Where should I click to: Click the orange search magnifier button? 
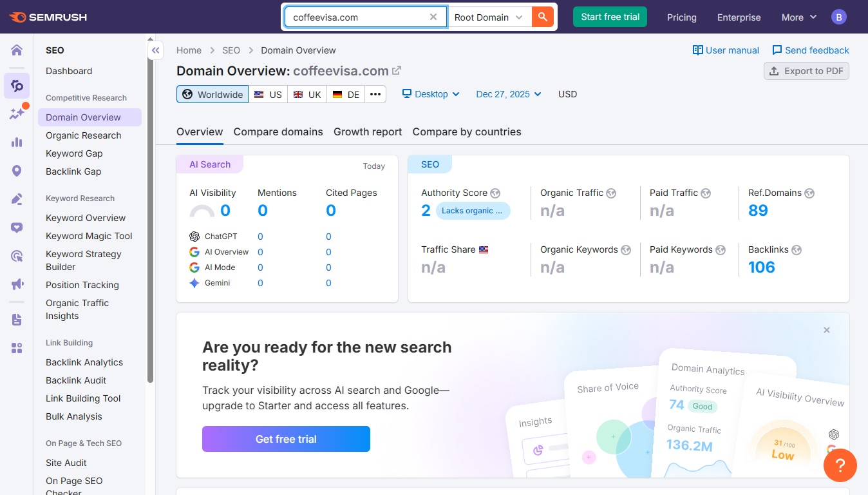pyautogui.click(x=543, y=17)
